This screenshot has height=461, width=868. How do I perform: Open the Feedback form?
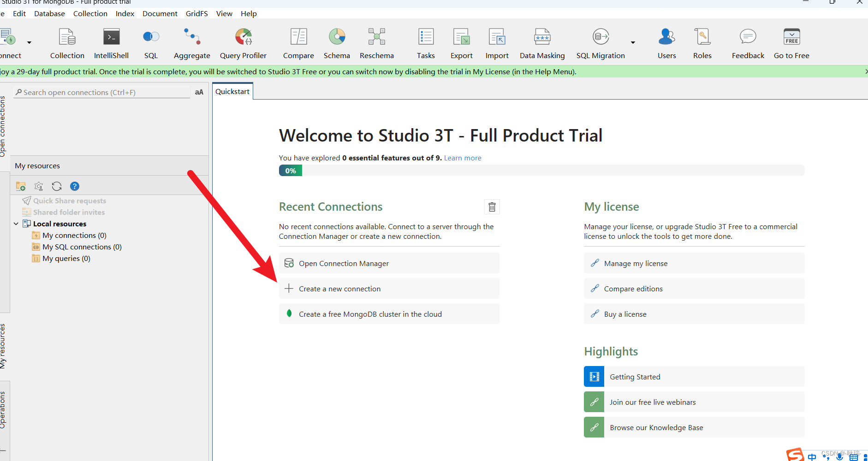pyautogui.click(x=748, y=44)
